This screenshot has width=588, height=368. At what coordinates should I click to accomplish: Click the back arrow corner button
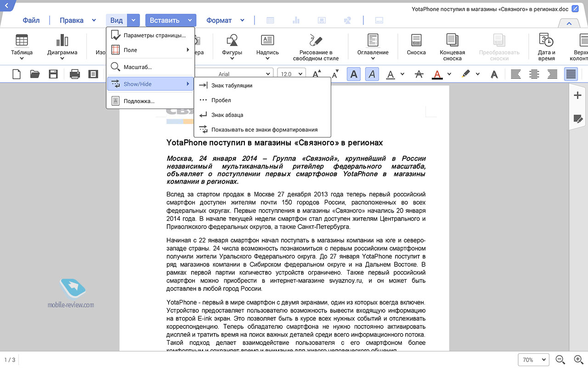pos(6,5)
